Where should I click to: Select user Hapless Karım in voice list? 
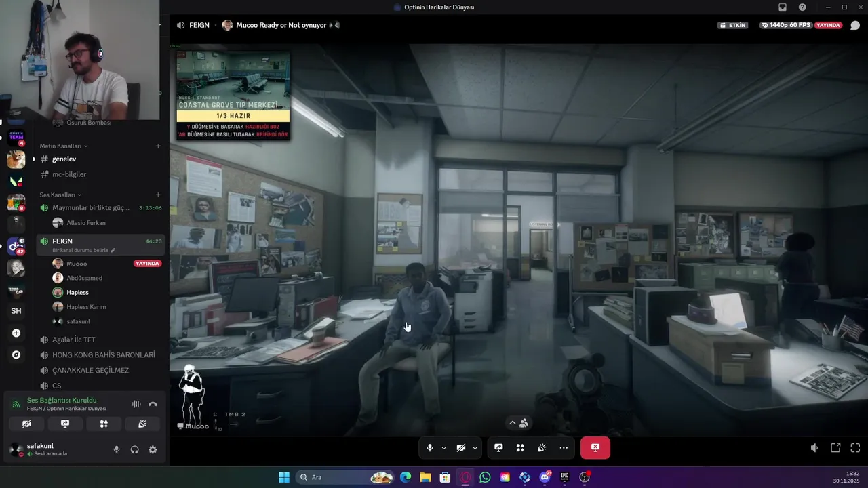[x=106, y=306]
